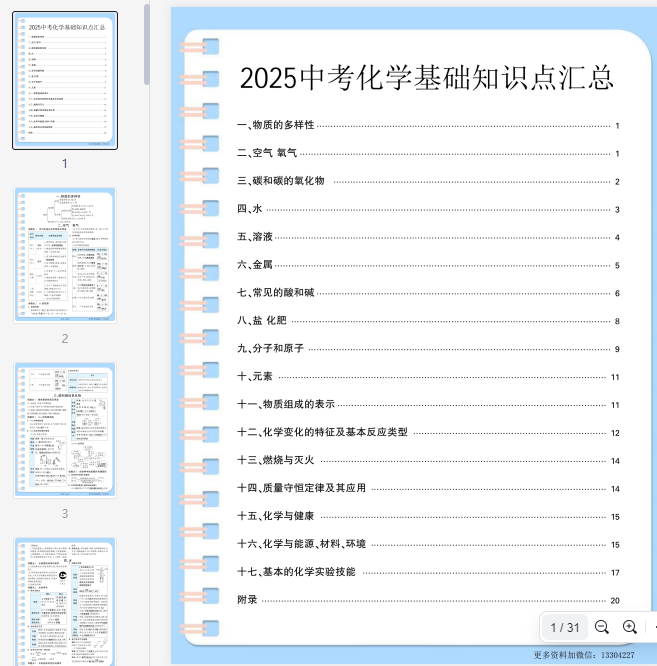657x666 pixels.
Task: Open 十二、化学变化的特征及基本反应类型 entry
Action: point(323,432)
